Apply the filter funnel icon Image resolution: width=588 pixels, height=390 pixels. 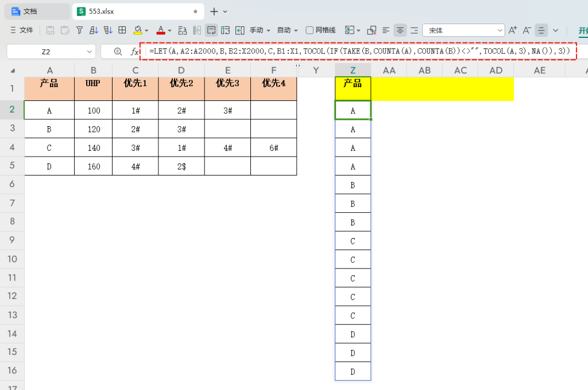click(79, 30)
